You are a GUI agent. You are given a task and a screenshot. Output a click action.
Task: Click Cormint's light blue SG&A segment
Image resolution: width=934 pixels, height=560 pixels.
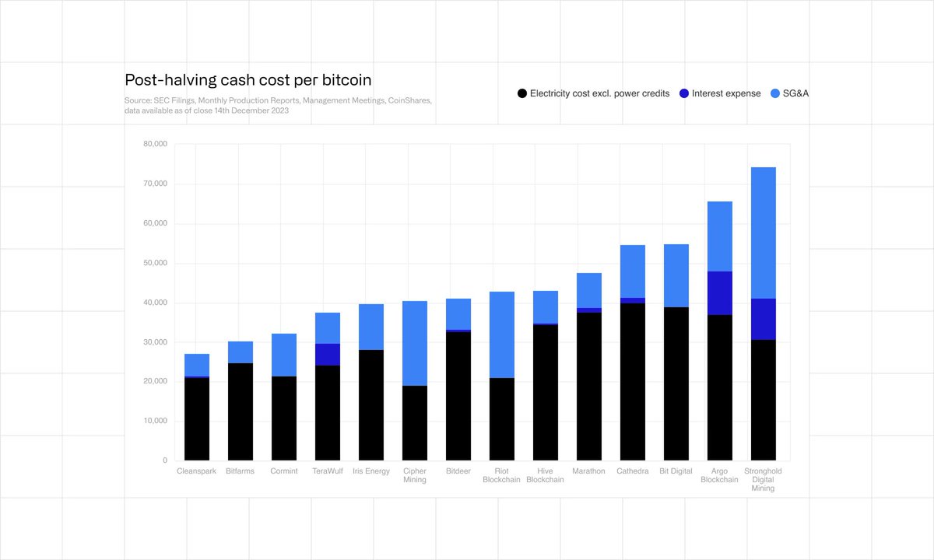284,355
